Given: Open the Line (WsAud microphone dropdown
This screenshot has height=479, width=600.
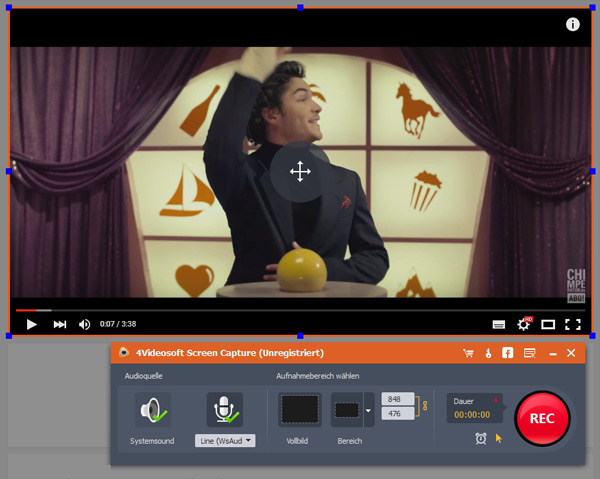Looking at the screenshot, I should 224,440.
